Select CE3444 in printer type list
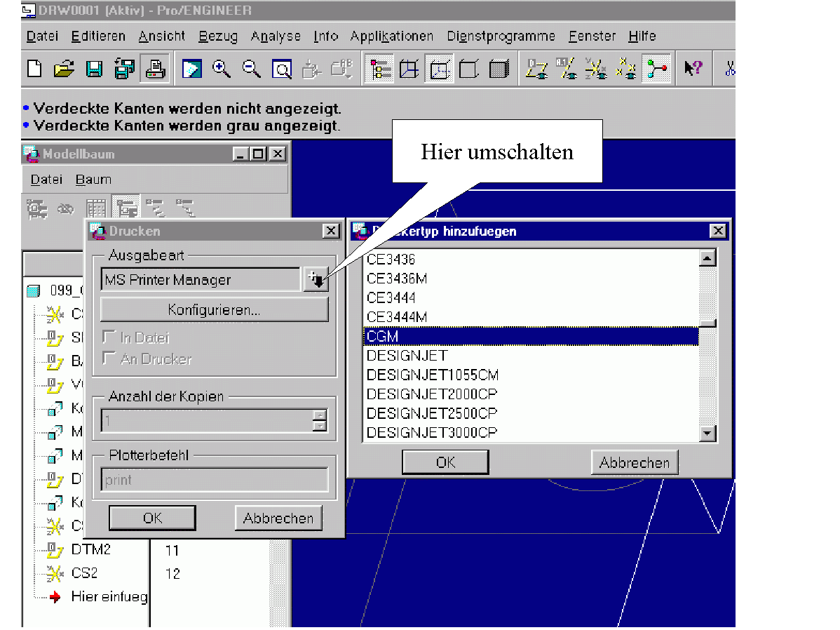This screenshot has width=840, height=630. (x=531, y=297)
